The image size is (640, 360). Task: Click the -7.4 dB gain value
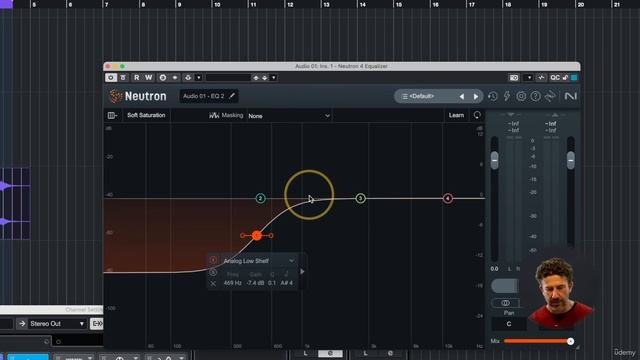click(256, 283)
